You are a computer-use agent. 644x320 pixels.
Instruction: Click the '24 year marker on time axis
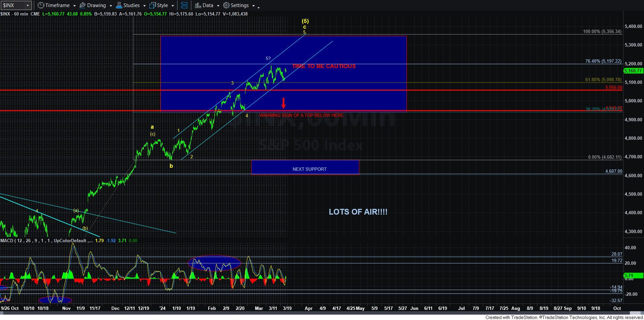tap(162, 308)
